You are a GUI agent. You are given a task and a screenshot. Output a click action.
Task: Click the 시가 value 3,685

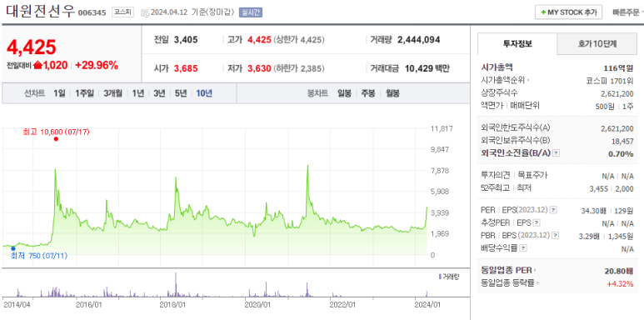pyautogui.click(x=186, y=68)
